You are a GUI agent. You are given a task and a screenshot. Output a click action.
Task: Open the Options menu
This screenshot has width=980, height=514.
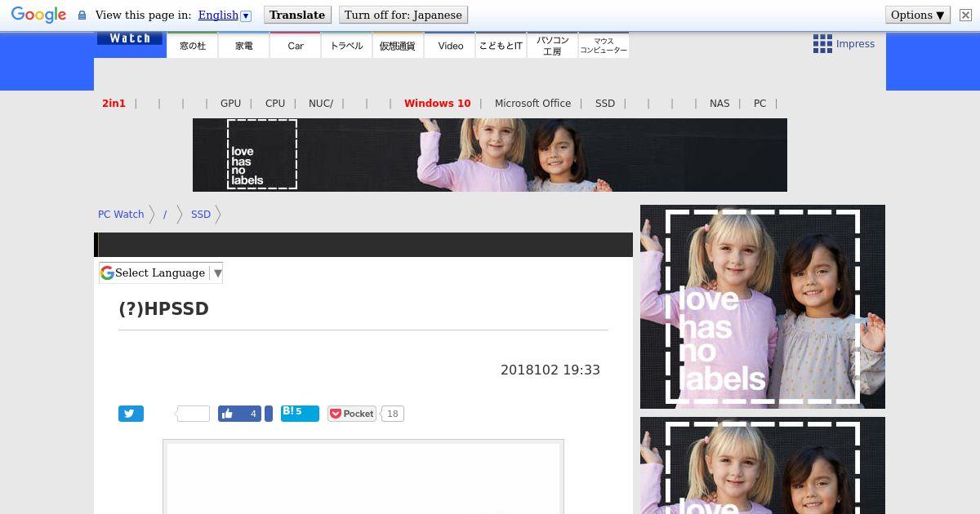click(x=918, y=15)
